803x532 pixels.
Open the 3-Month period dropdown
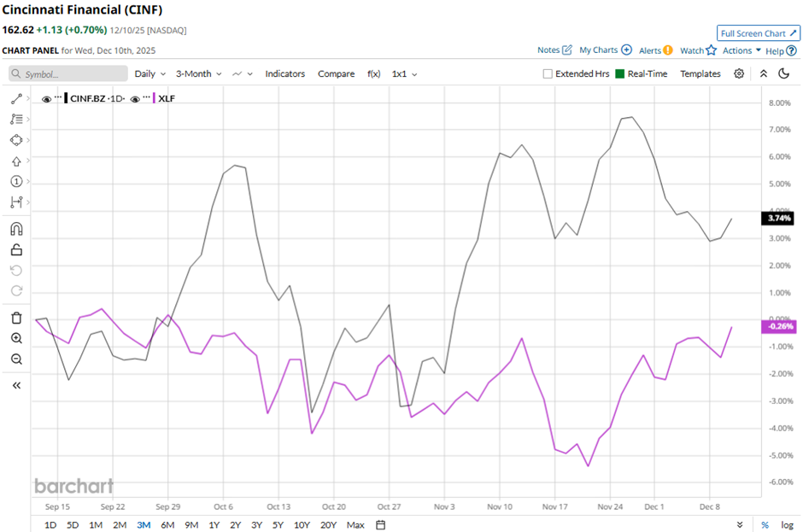point(199,73)
